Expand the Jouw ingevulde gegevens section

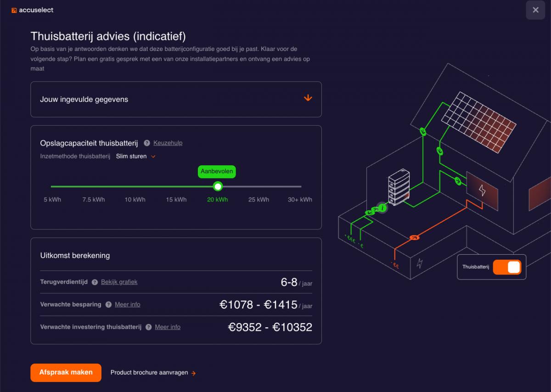click(x=308, y=98)
